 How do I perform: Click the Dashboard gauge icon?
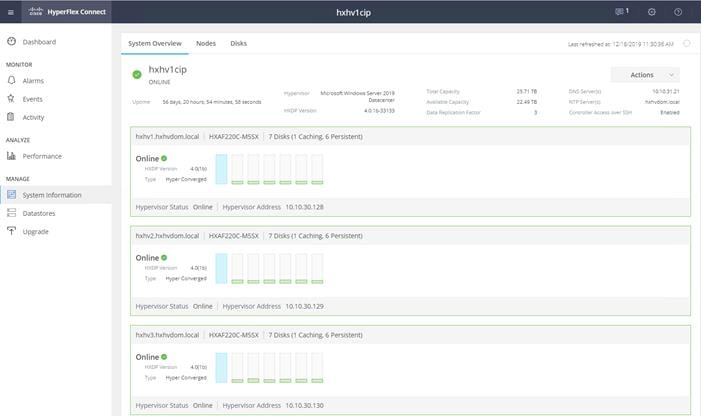(x=12, y=42)
